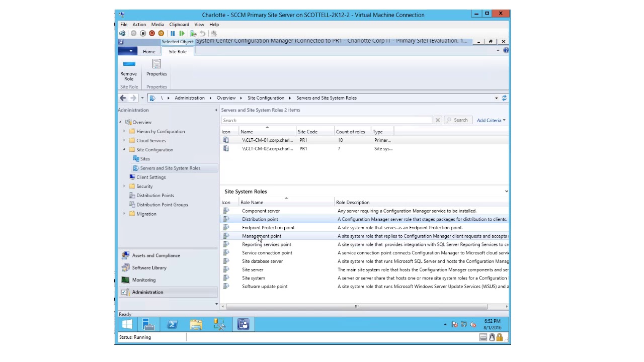
Task: Click the green Reset VM icon
Action: coord(182,34)
